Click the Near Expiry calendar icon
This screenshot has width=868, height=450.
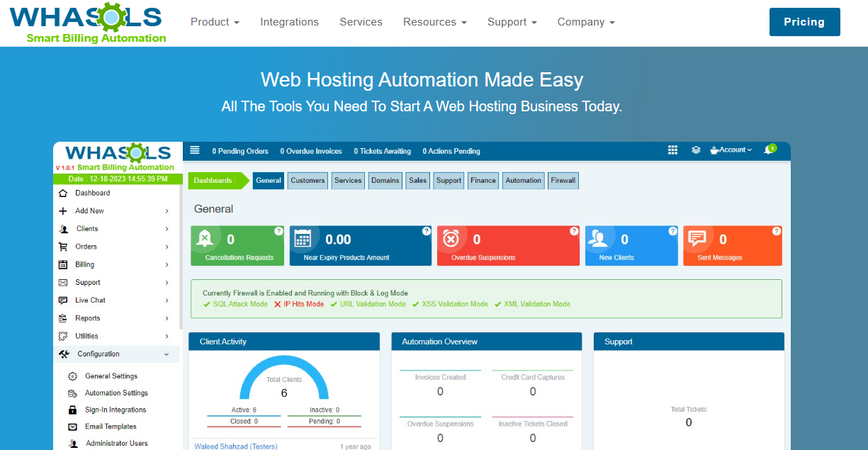click(303, 239)
